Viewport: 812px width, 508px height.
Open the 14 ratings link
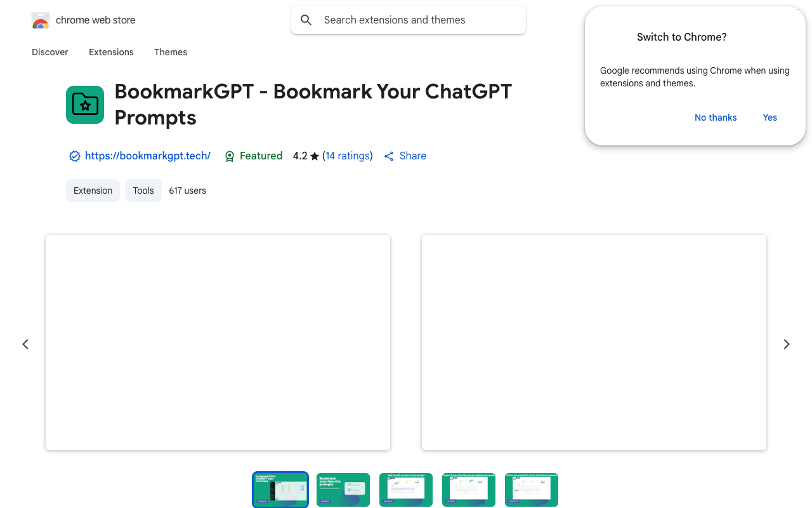point(348,156)
